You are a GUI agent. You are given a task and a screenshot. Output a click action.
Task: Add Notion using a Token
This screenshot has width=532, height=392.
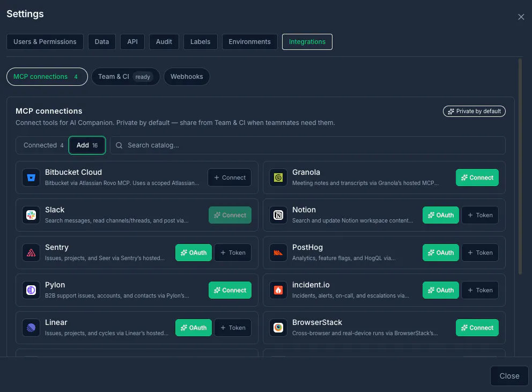click(480, 215)
